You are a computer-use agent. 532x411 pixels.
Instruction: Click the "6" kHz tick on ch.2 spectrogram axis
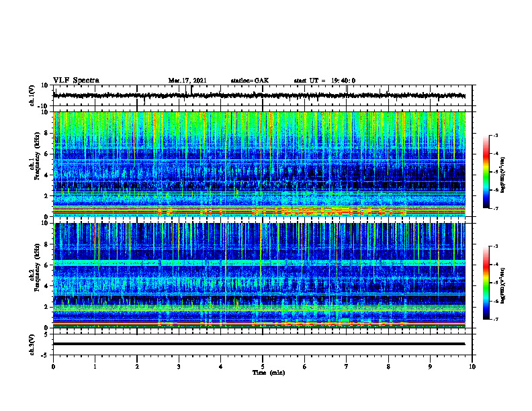46,265
